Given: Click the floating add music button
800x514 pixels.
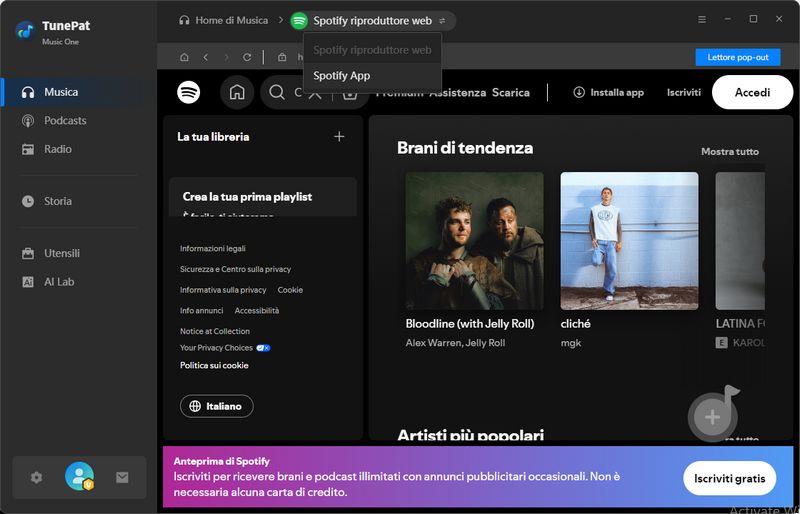Looking at the screenshot, I should click(x=713, y=417).
